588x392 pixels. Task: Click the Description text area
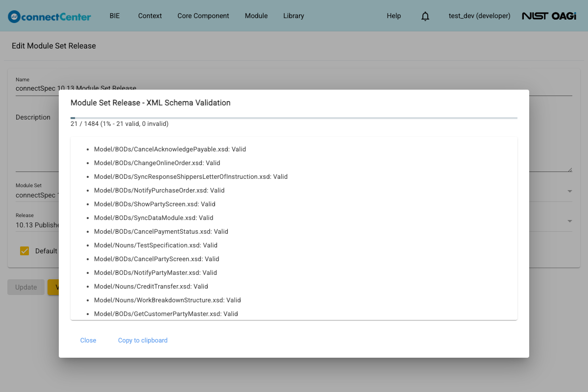tap(294, 142)
